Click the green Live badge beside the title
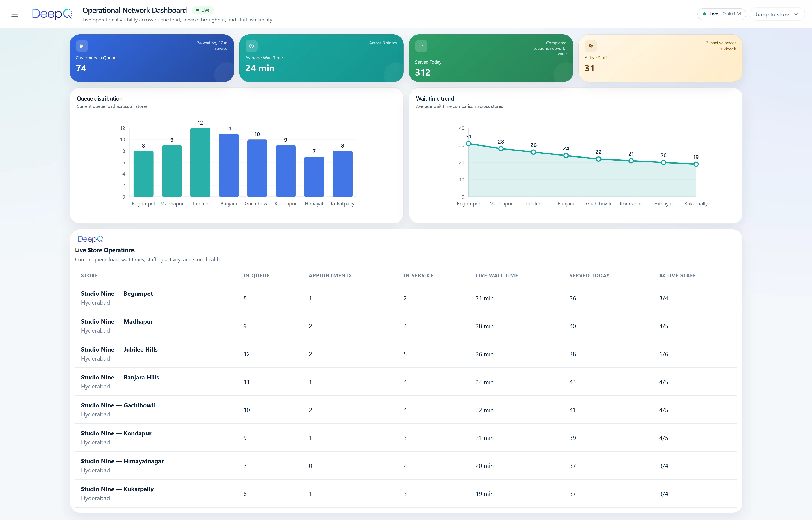Image resolution: width=812 pixels, height=520 pixels. 203,10
